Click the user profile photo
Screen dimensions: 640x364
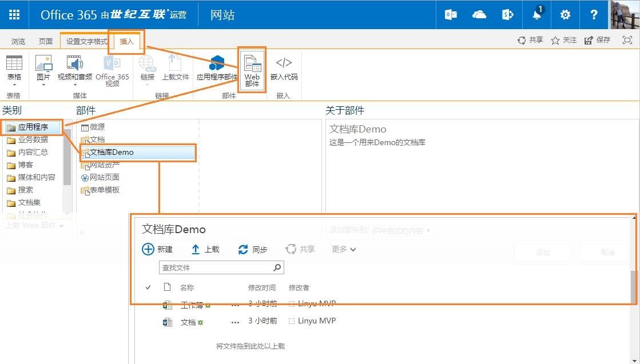pos(625,15)
